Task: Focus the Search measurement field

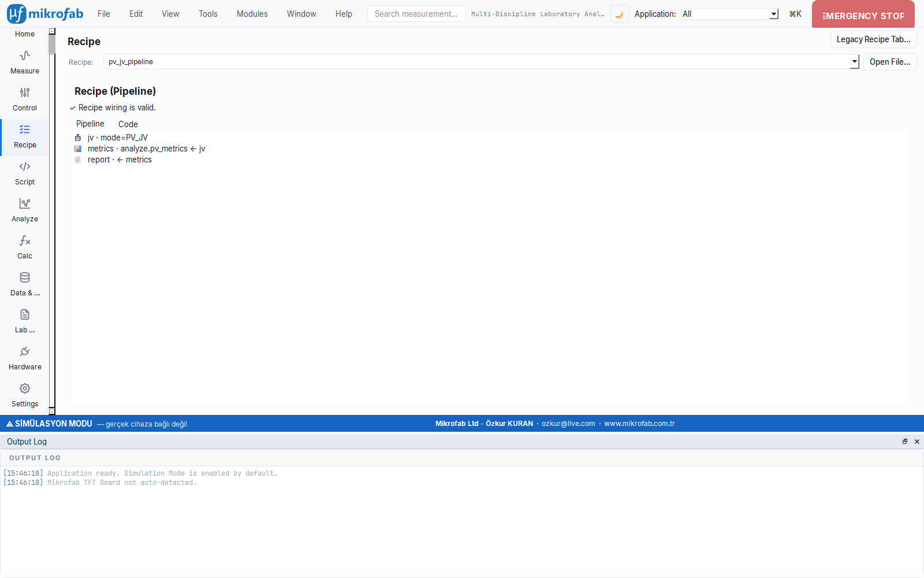Action: click(x=416, y=14)
